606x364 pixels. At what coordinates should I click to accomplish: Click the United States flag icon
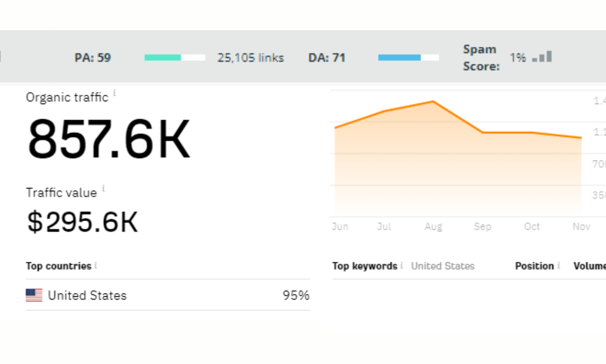(x=34, y=295)
